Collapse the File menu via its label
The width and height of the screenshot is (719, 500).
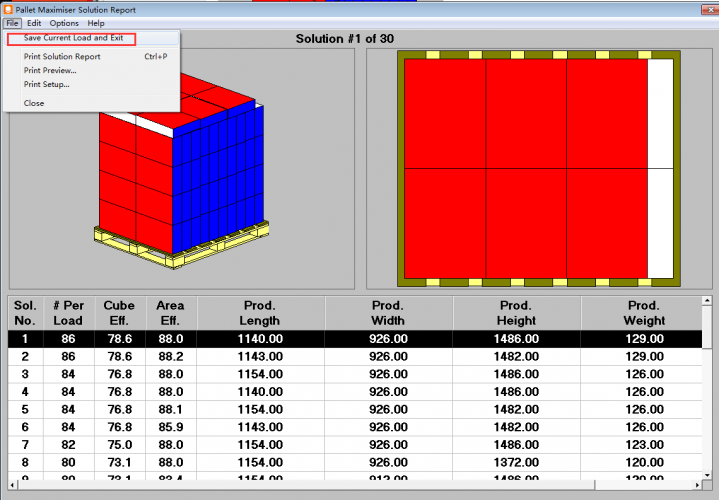[x=12, y=23]
